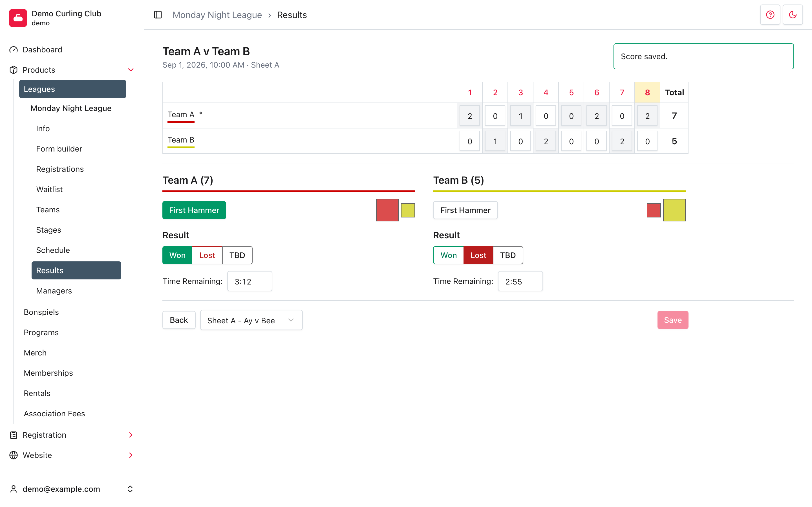Image resolution: width=812 pixels, height=507 pixels.
Task: Toggle the sidebar panel icon
Action: 158,15
